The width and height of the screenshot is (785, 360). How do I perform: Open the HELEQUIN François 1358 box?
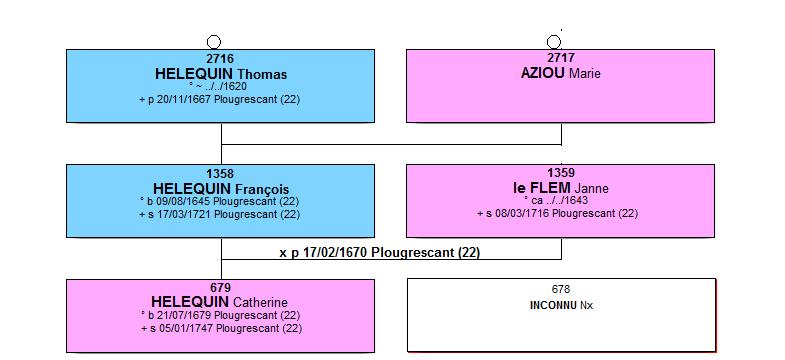coord(220,201)
